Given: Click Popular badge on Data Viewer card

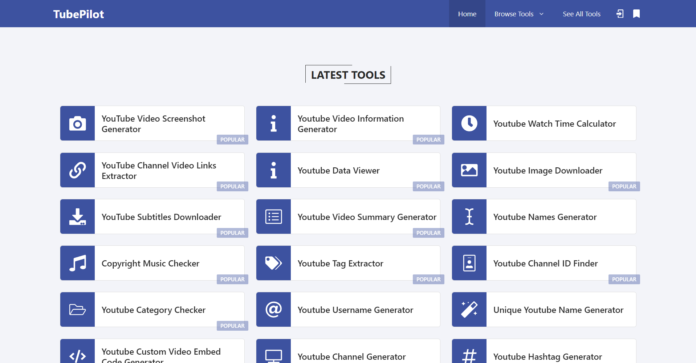Looking at the screenshot, I should click(428, 186).
